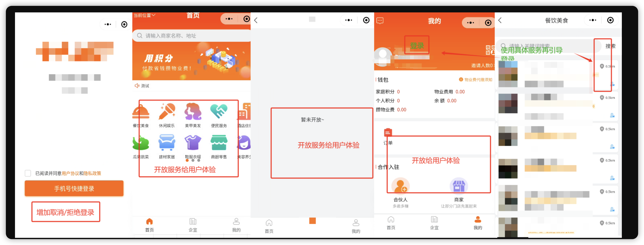Click the 攒物业费 0.00 entry
Image resolution: width=644 pixels, height=245 pixels.
391,110
